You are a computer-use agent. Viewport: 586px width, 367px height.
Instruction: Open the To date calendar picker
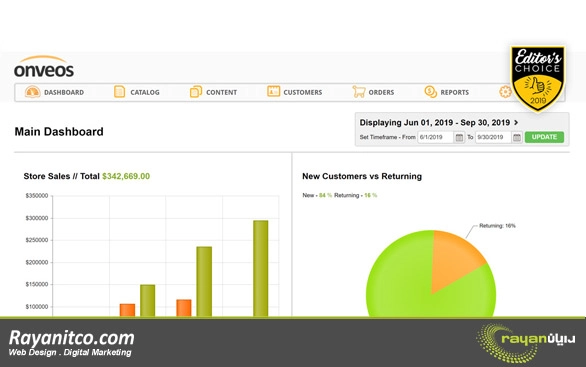[517, 137]
